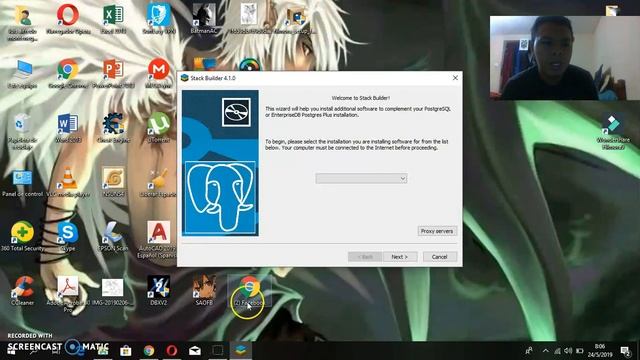
Task: Open the 360 Total Security shortcut
Action: [x=22, y=236]
